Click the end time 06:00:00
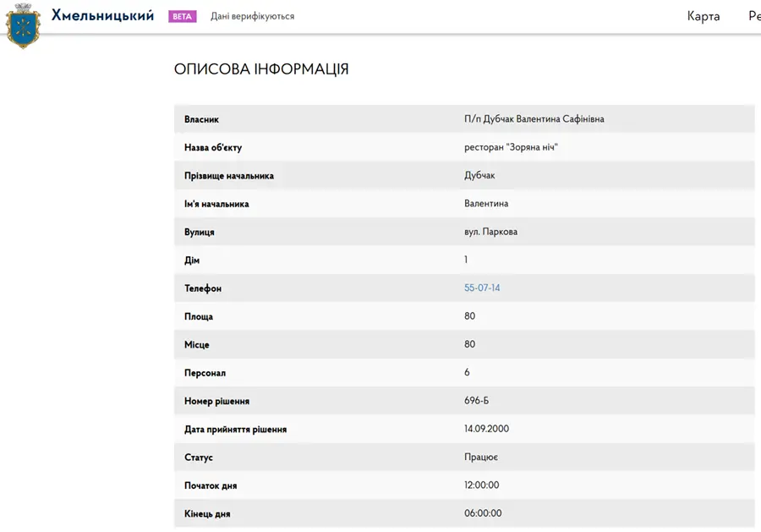The width and height of the screenshot is (761, 532). point(483,513)
